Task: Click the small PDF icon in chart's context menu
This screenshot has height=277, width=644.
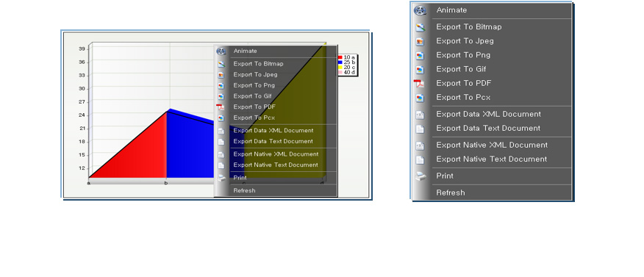Action: coord(221,107)
